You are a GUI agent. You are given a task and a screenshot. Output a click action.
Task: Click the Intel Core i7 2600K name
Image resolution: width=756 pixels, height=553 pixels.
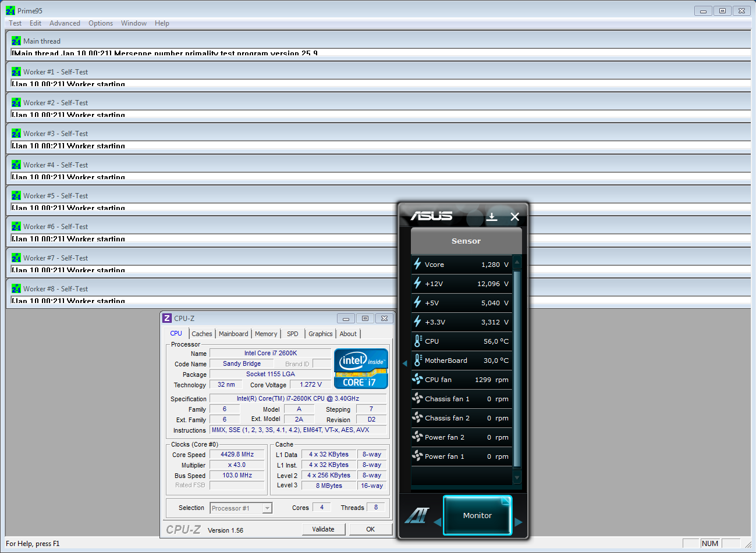(271, 353)
